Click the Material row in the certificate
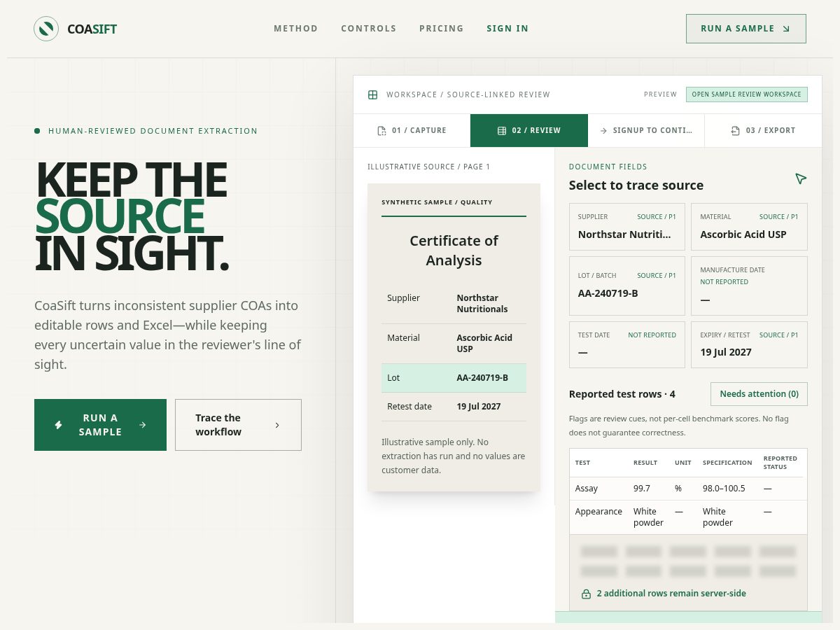Viewport: 840px width, 630px height. (454, 344)
